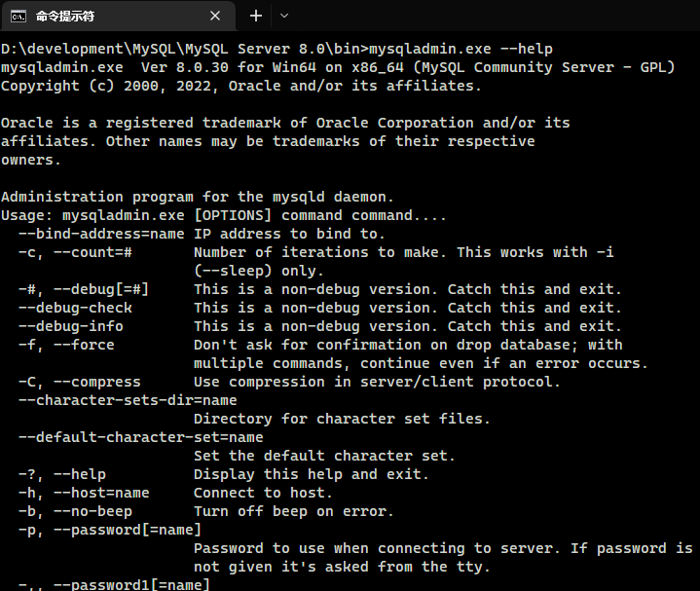Click the --force option text
The height and width of the screenshot is (591, 700).
point(84,345)
